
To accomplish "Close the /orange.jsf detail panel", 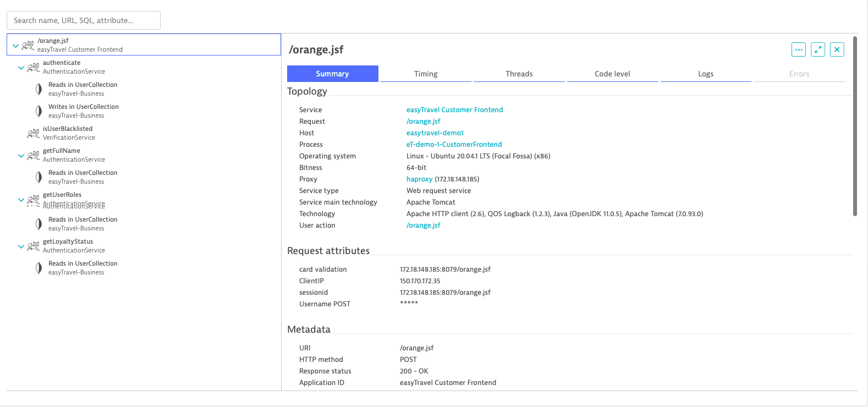I will tap(837, 50).
